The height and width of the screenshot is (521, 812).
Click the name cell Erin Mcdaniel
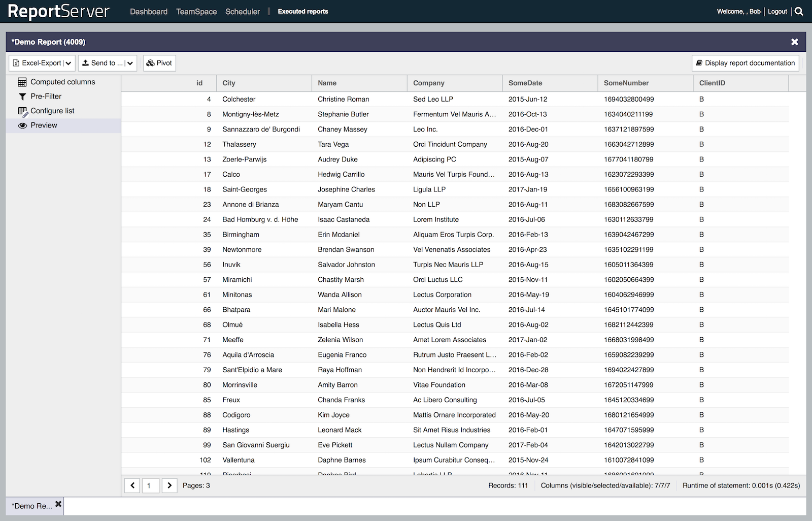339,235
